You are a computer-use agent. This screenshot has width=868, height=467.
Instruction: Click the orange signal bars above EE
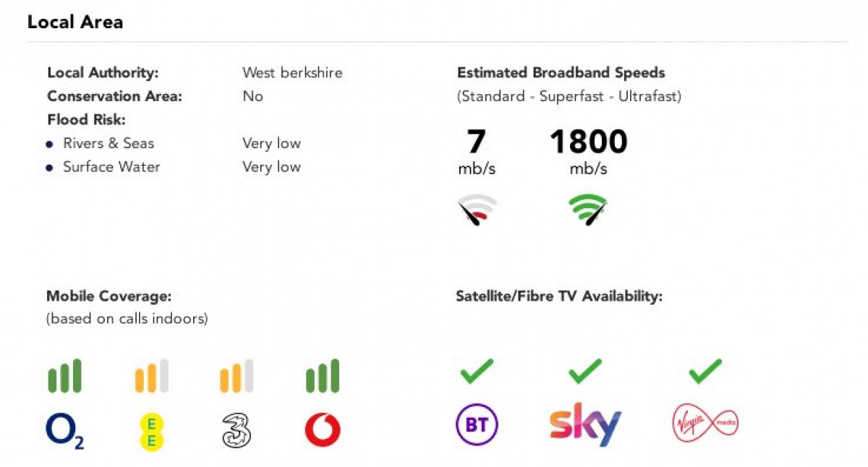[151, 376]
